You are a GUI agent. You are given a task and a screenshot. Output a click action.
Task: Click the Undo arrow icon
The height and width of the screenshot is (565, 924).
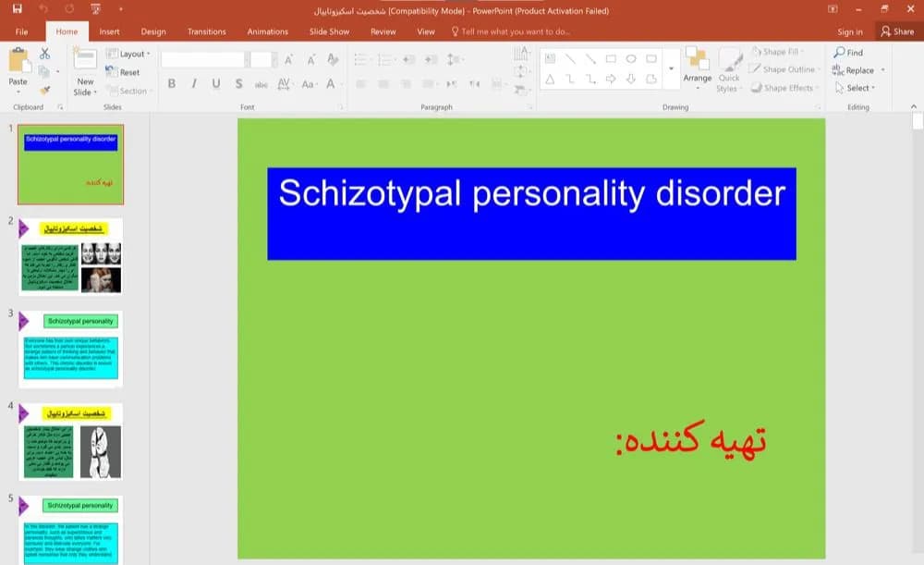(43, 9)
